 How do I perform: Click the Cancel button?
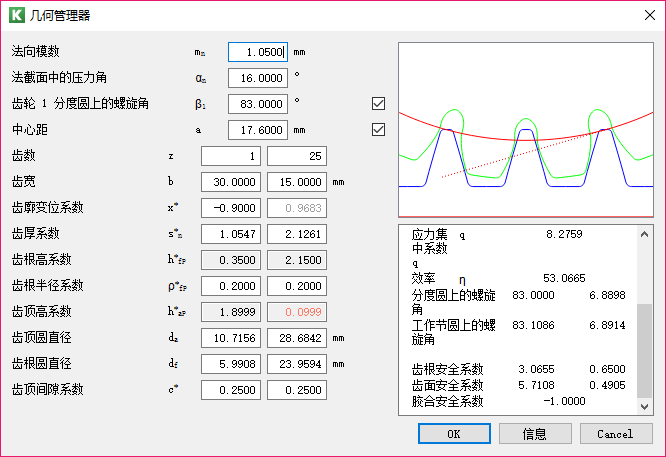(616, 434)
